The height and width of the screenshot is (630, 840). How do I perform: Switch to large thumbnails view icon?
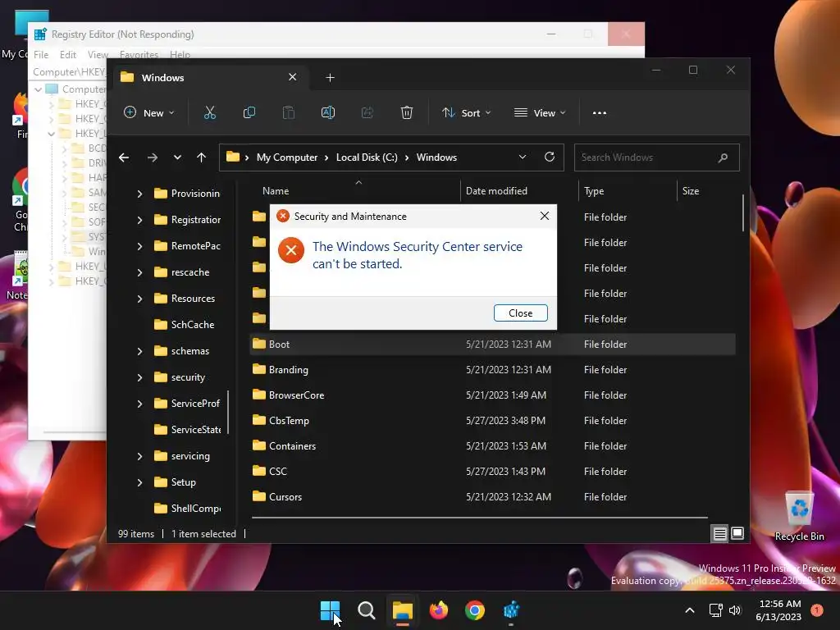(x=737, y=533)
